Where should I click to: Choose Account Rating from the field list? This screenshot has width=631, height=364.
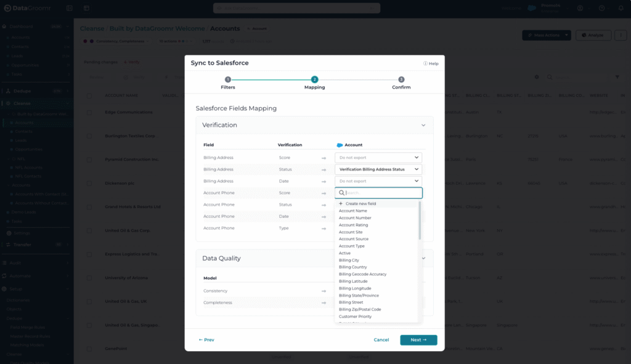pos(353,225)
